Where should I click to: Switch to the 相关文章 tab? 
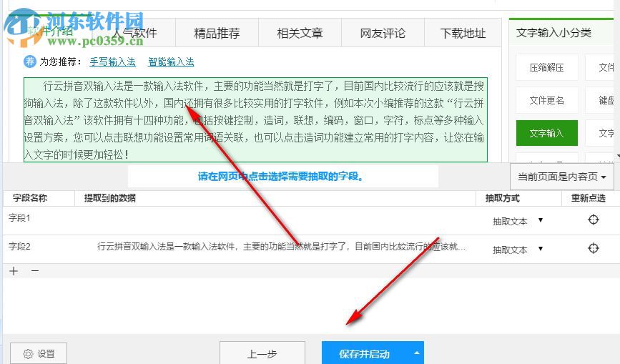tap(300, 33)
